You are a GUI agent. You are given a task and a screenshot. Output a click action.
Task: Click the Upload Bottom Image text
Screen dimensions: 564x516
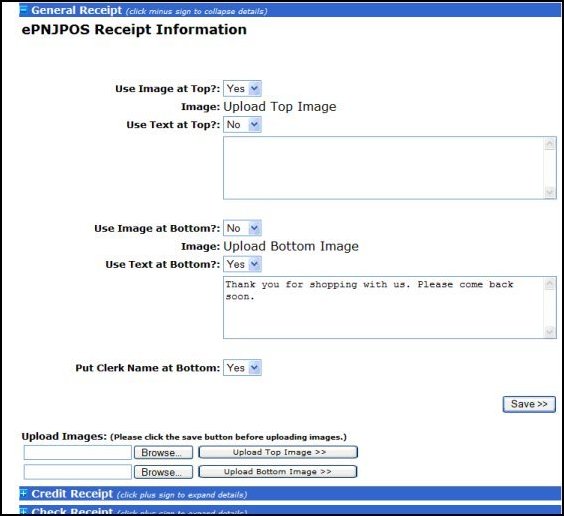tap(291, 246)
